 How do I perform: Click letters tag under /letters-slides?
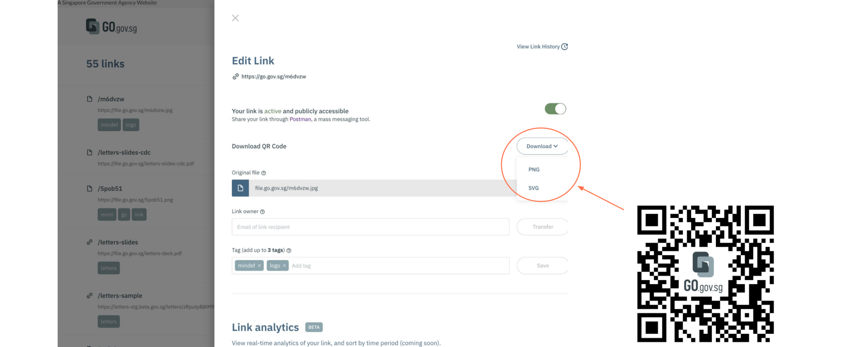point(109,268)
